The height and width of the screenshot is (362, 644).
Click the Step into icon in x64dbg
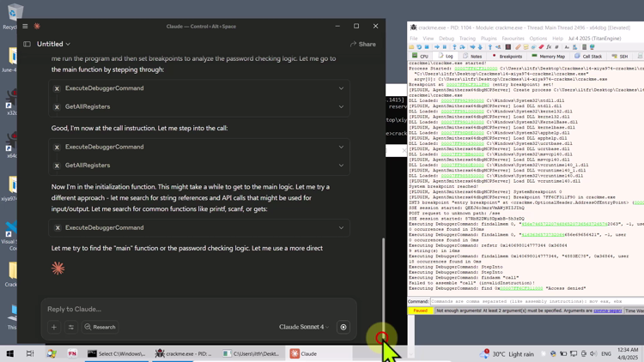[x=454, y=47]
